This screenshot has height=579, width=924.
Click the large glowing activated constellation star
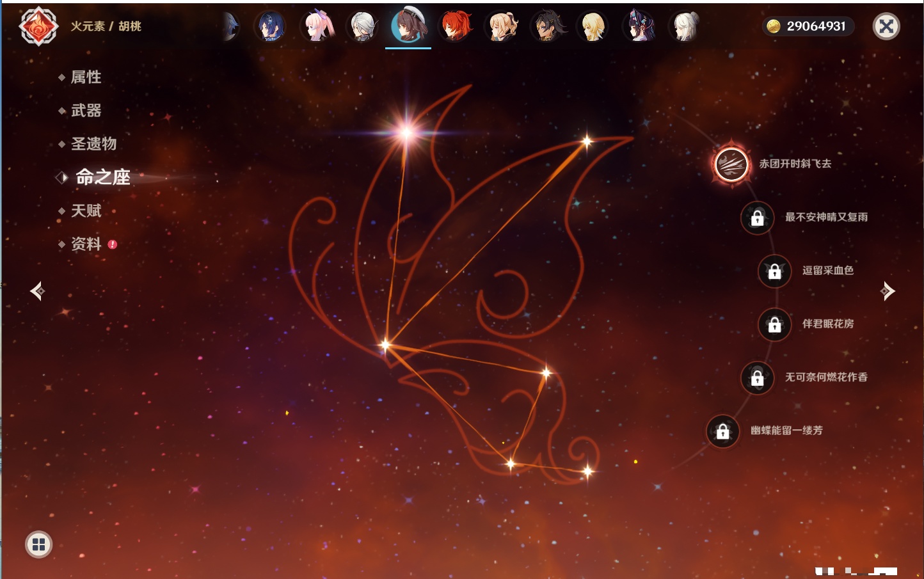[406, 133]
